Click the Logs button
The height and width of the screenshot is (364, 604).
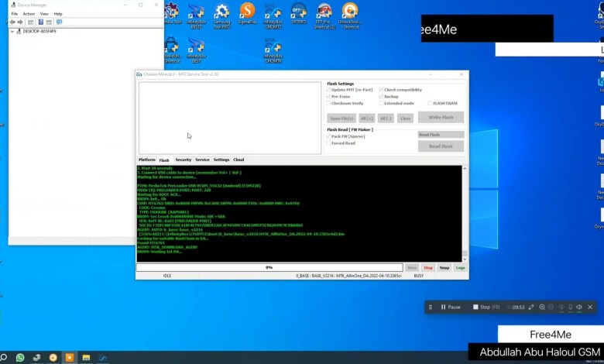[460, 267]
